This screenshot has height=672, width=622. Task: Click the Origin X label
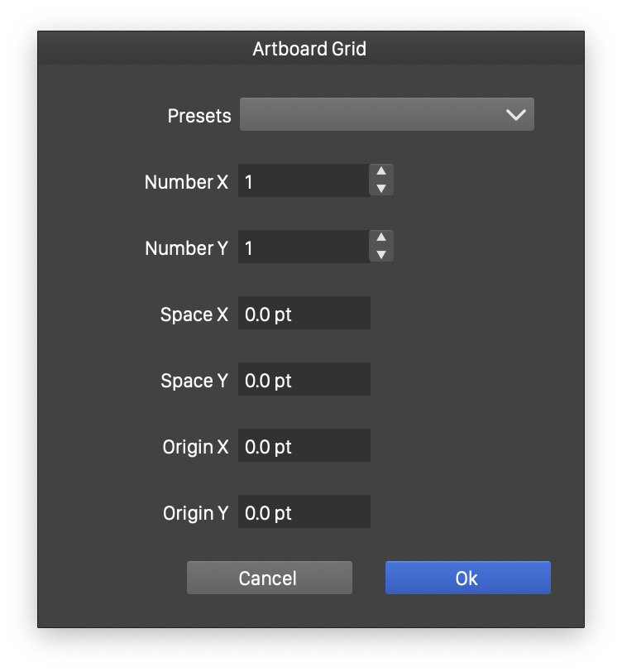195,447
